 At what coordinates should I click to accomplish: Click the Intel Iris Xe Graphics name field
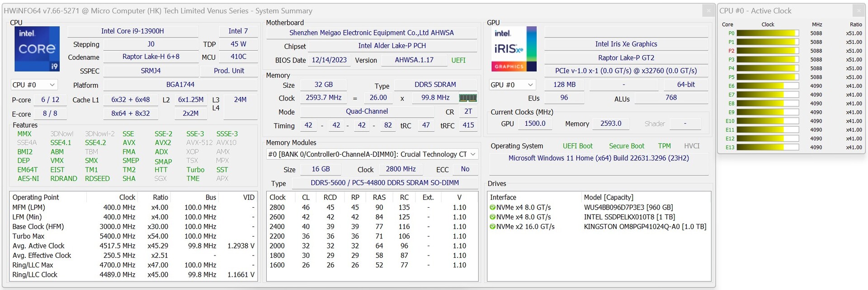click(x=626, y=44)
